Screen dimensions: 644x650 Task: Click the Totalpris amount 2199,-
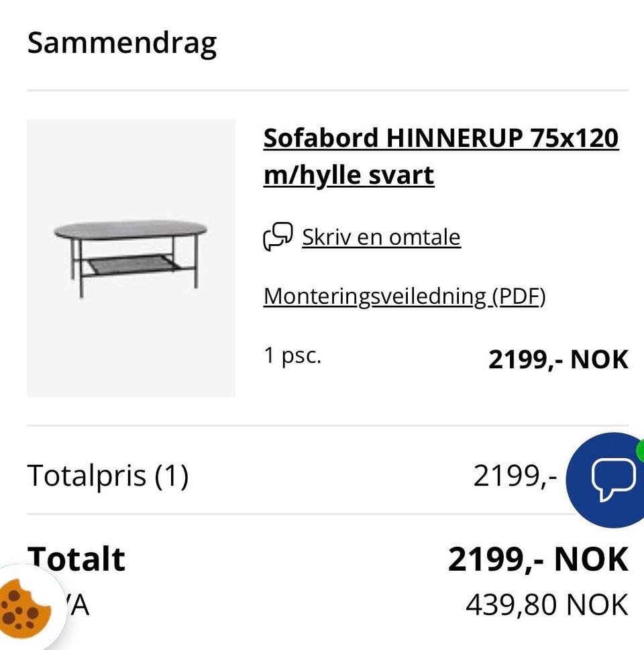tap(515, 476)
